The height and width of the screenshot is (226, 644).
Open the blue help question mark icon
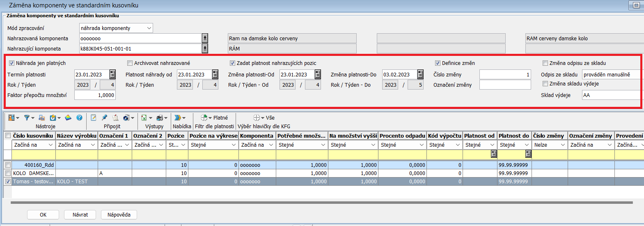click(79, 118)
